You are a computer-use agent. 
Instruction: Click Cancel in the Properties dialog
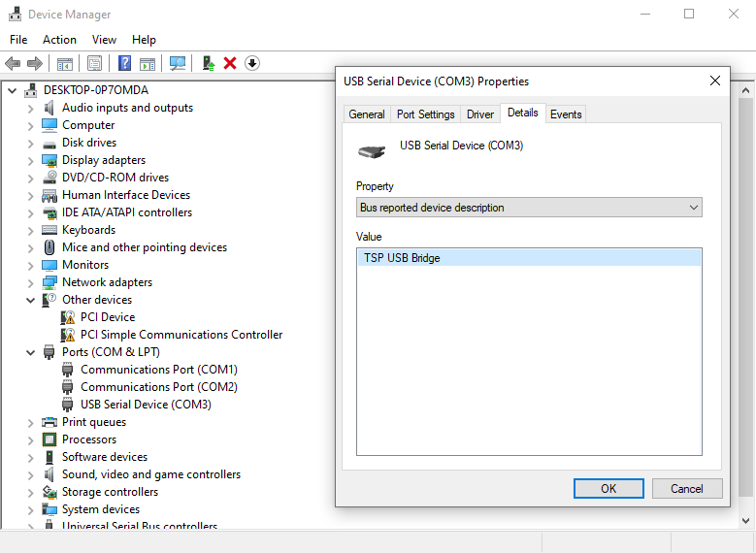coord(687,488)
